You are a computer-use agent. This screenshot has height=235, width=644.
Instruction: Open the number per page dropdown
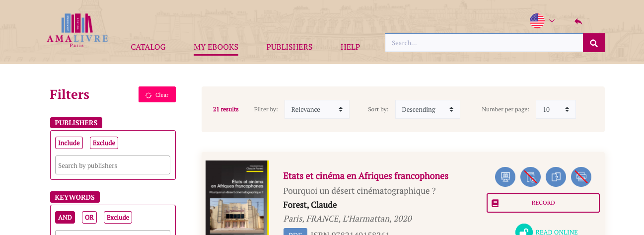click(555, 109)
